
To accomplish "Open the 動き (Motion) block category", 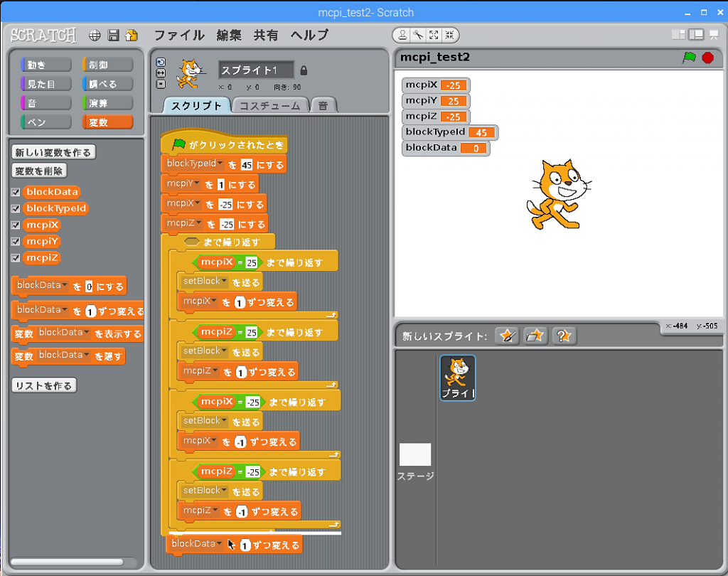I will coord(46,65).
